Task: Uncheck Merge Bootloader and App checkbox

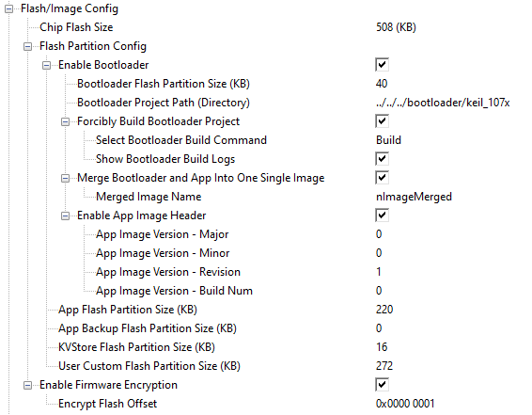Action: (382, 178)
